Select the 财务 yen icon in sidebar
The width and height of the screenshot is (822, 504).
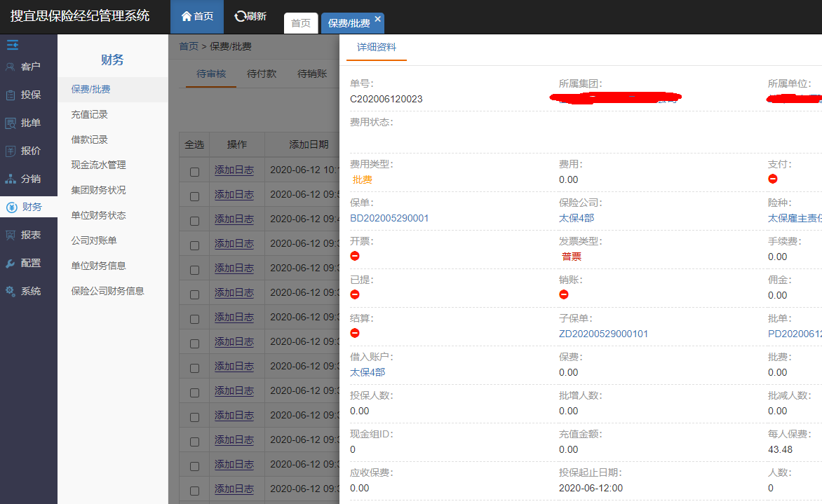[x=11, y=207]
